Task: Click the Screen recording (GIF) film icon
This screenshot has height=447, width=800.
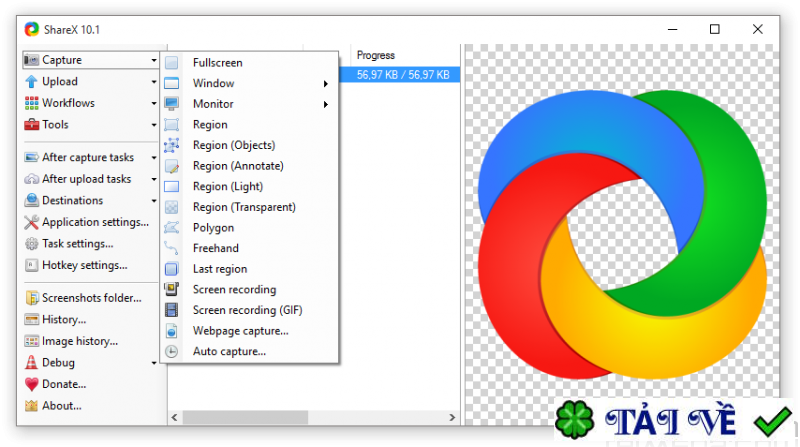Action: (171, 310)
